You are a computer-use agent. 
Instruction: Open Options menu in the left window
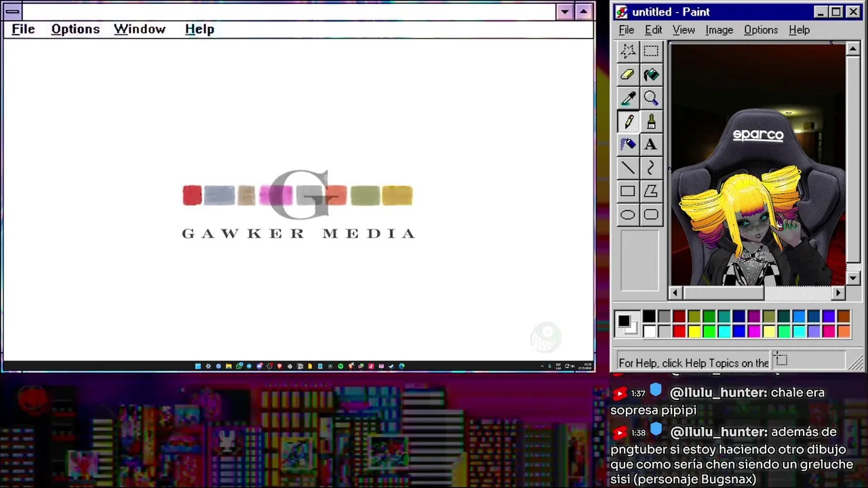pyautogui.click(x=75, y=29)
